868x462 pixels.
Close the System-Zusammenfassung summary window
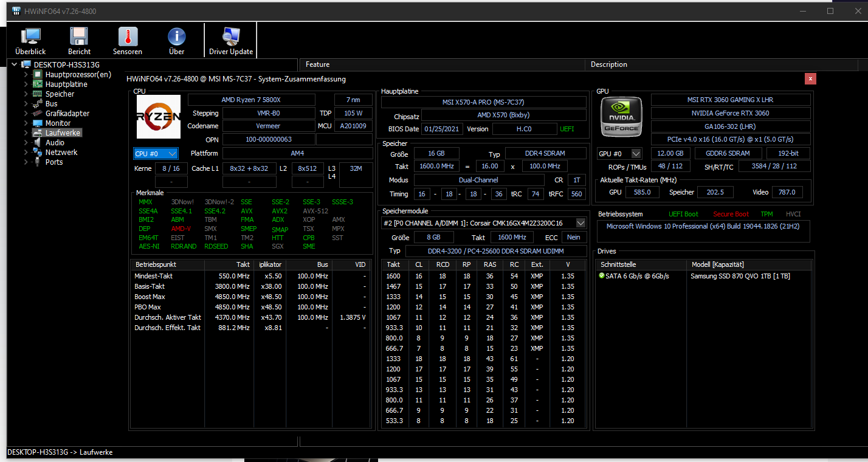(810, 78)
